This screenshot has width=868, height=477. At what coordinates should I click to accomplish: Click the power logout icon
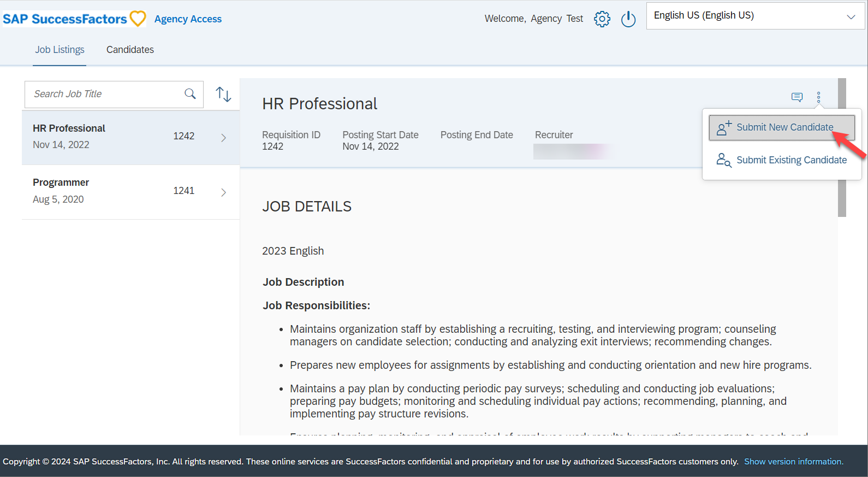tap(628, 19)
